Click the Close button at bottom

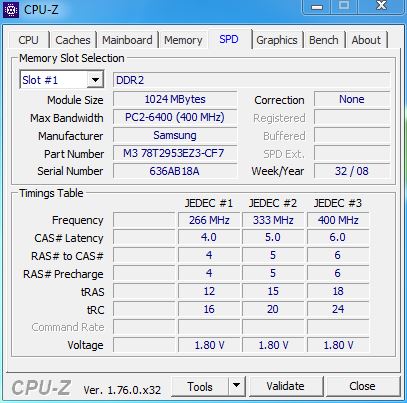(x=362, y=386)
